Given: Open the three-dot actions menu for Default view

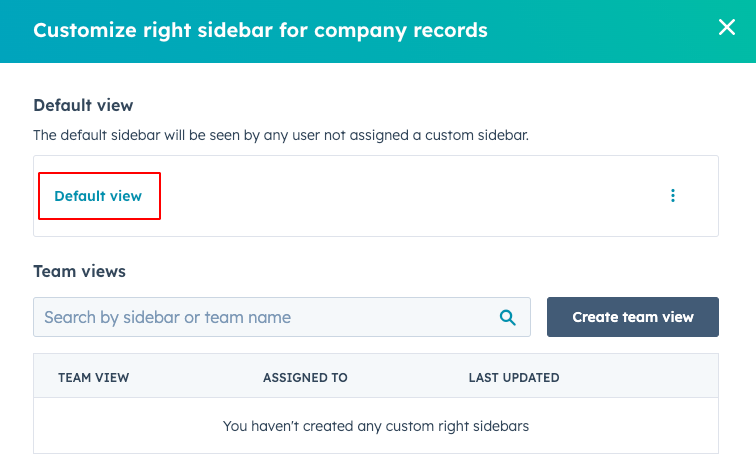Looking at the screenshot, I should point(673,196).
